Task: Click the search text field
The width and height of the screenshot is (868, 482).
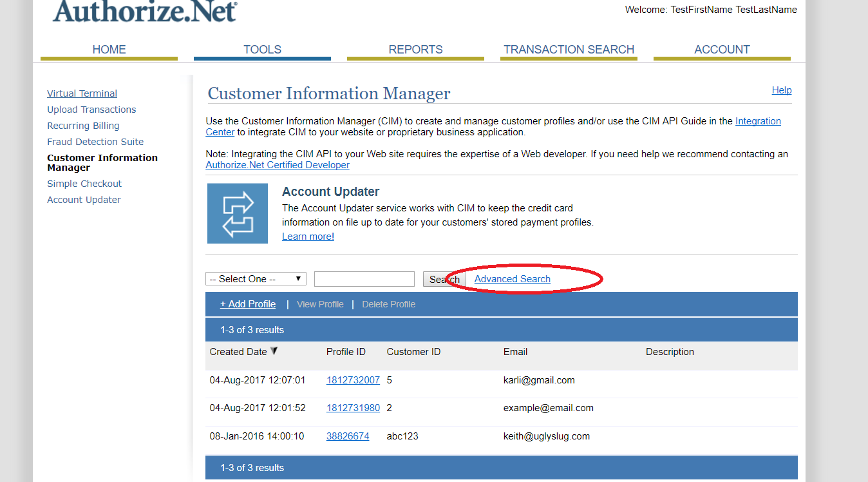Action: [x=364, y=279]
